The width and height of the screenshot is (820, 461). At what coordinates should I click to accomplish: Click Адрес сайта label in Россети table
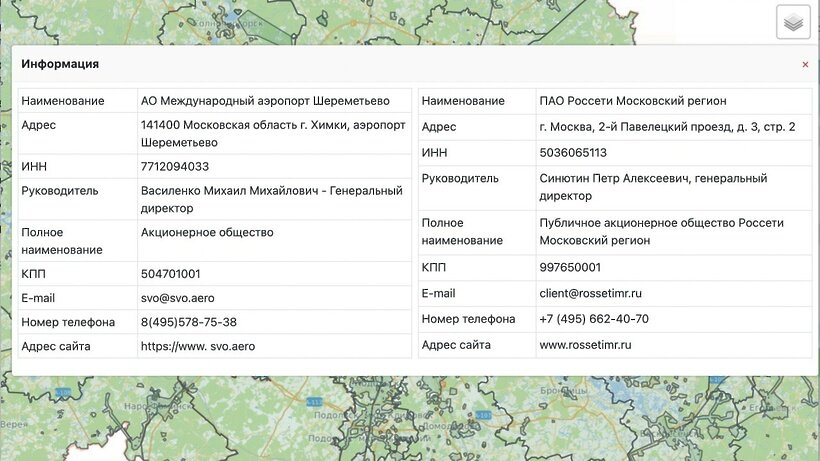[x=456, y=345]
